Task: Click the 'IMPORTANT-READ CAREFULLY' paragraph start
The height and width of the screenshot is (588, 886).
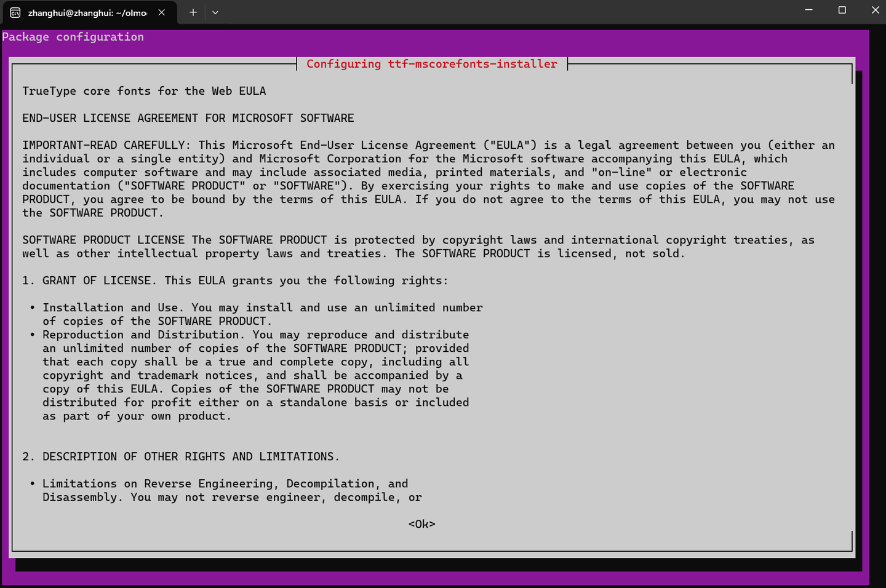Action: point(103,145)
